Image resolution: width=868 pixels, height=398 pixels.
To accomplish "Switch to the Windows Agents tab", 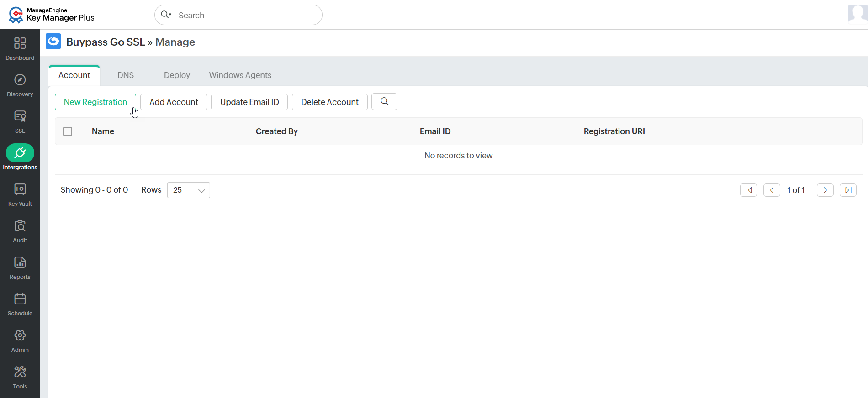I will point(240,75).
